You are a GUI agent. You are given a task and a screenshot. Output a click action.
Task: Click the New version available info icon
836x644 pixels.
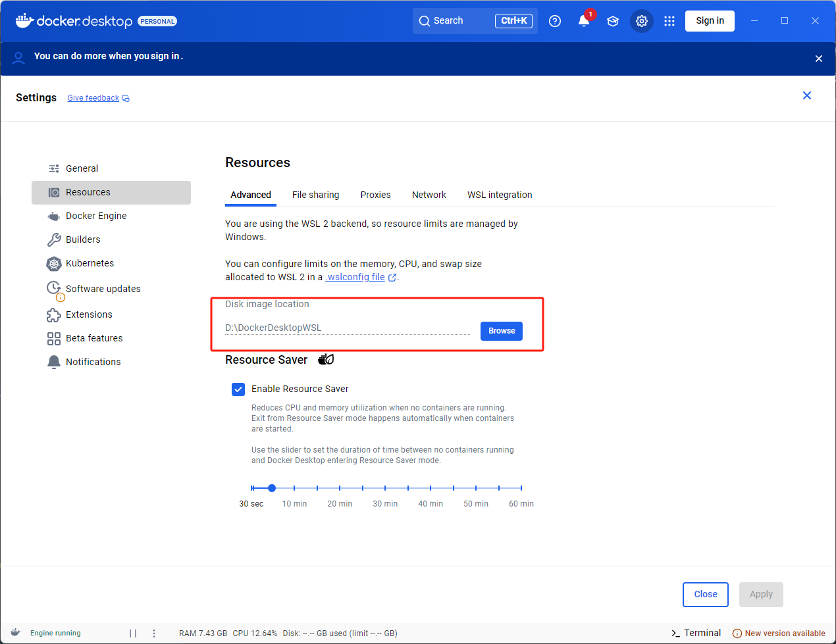coord(737,633)
